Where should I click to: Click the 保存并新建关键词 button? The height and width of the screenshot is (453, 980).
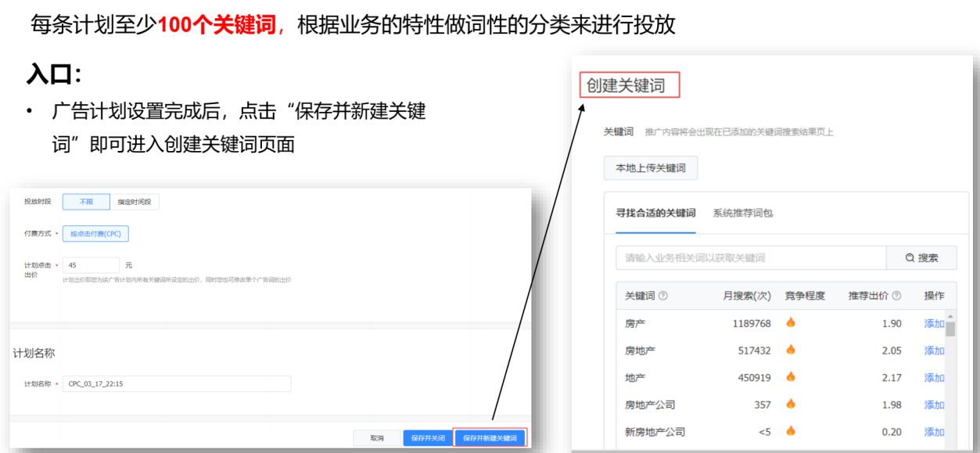(490, 438)
